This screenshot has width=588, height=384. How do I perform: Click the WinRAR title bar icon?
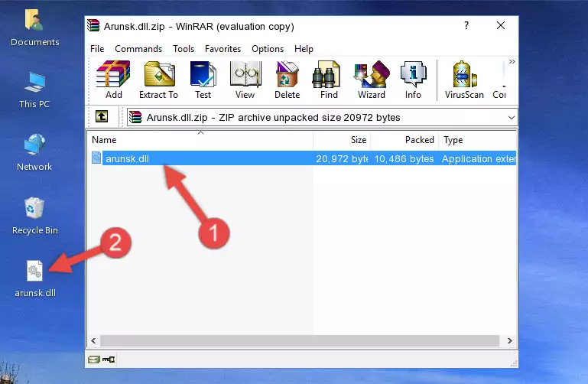click(93, 25)
